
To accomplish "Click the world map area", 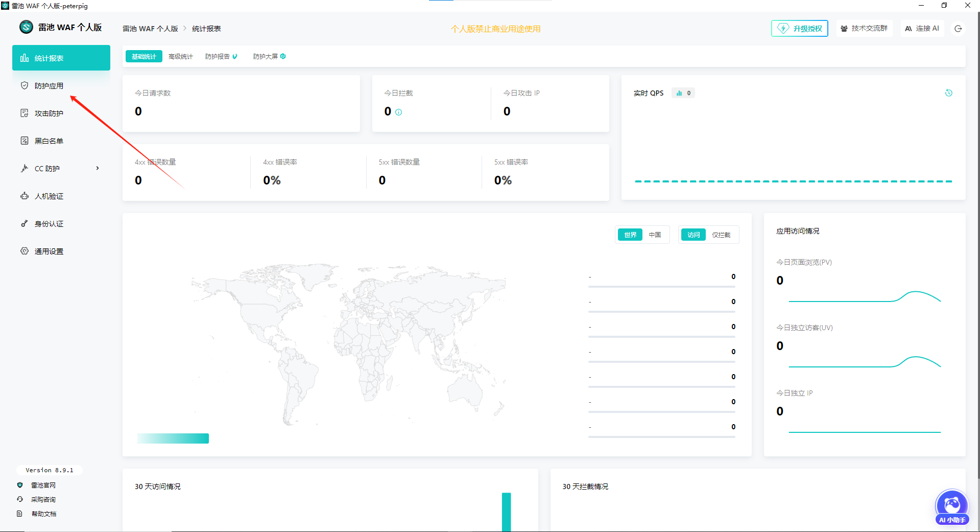I will click(x=349, y=344).
